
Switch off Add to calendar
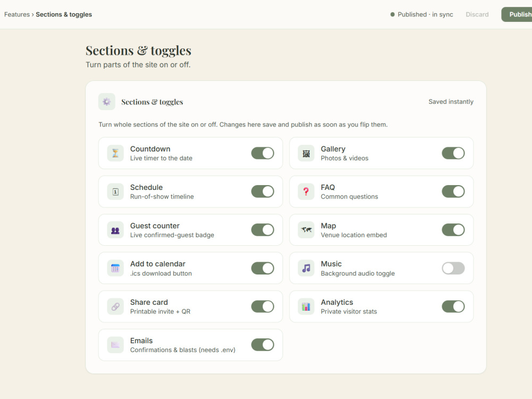[263, 268]
